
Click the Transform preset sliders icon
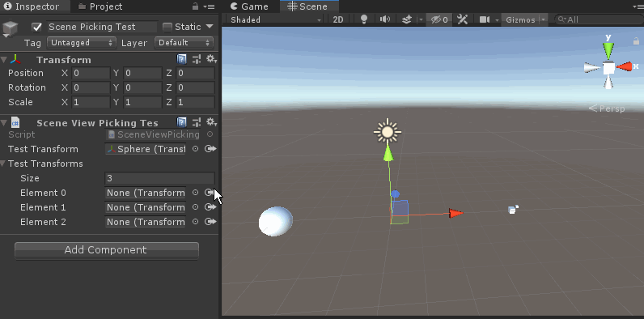[197, 60]
